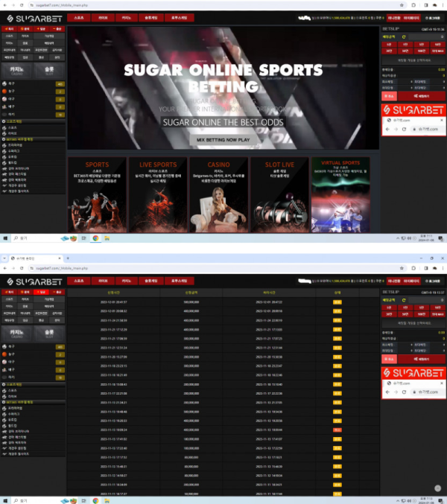Open the third red 카지노 nav tab, upper window
Viewport: 447px width, 504px height.
pos(127,18)
